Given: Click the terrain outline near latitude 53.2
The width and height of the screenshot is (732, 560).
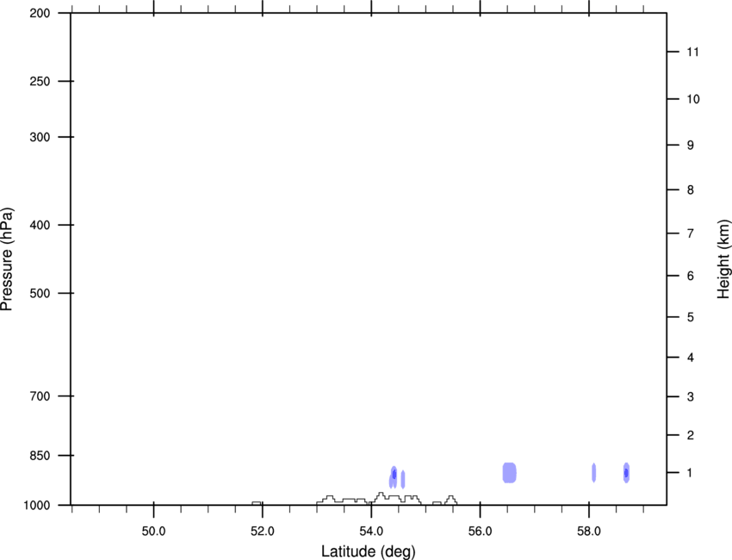Looking at the screenshot, I should 330,498.
